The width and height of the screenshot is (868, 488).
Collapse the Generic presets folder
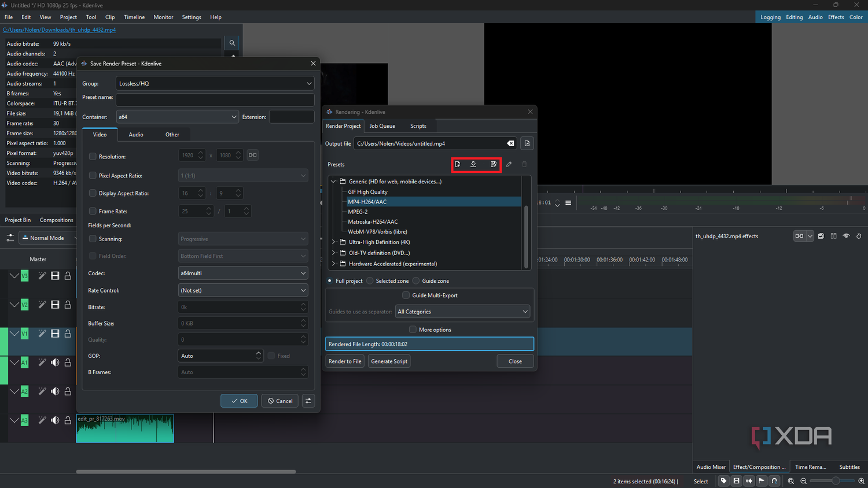pos(333,182)
